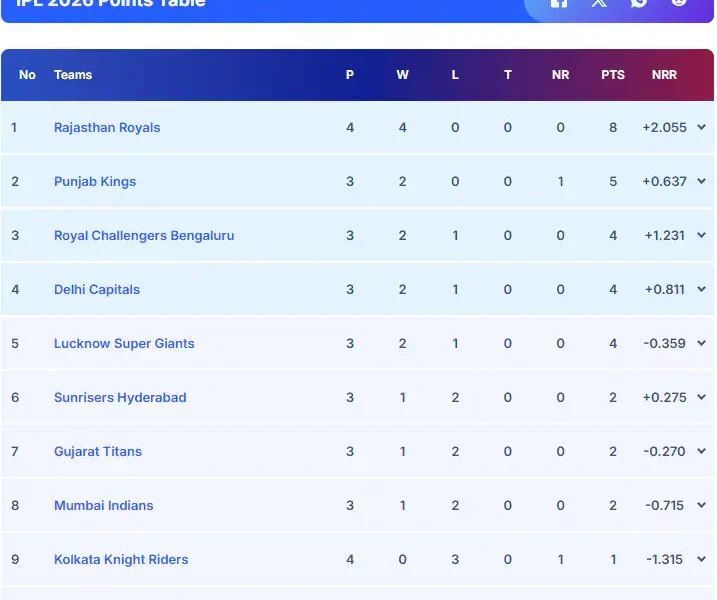Expand the Rajasthan Royals row chevron

[701, 128]
